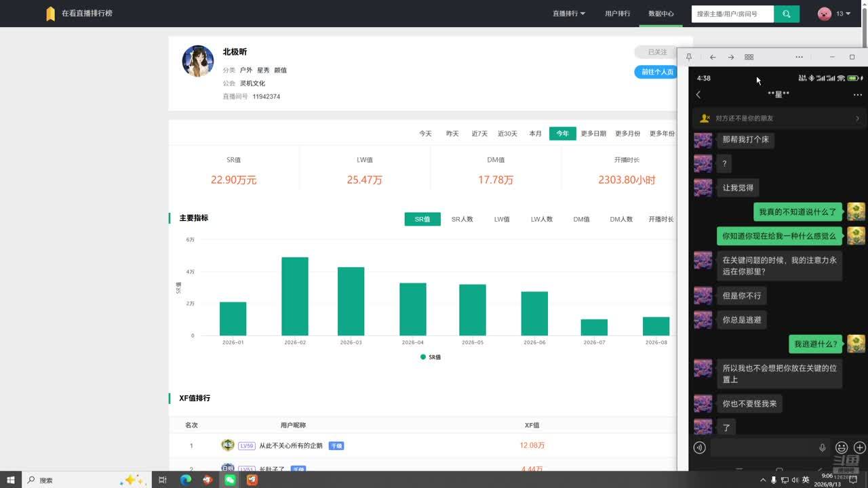Open the pink user avatar in header
The width and height of the screenshot is (868, 488).
(824, 14)
